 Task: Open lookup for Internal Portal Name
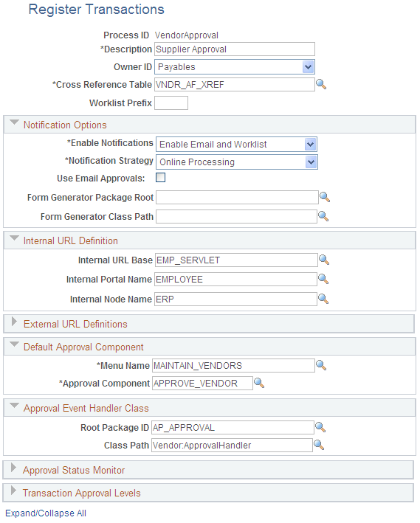pyautogui.click(x=323, y=279)
